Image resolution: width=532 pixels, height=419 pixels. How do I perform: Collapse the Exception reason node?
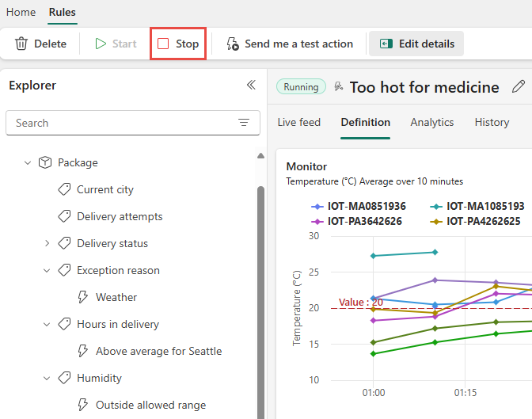click(47, 270)
